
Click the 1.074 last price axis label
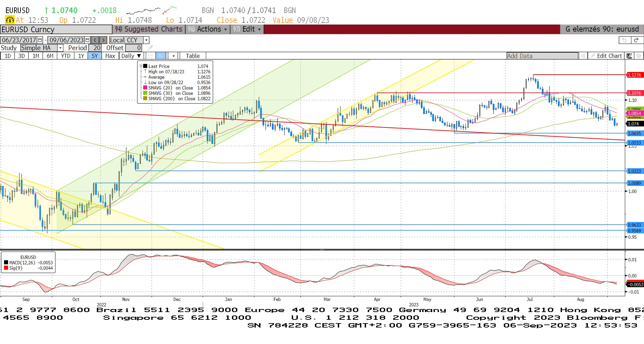[634, 124]
